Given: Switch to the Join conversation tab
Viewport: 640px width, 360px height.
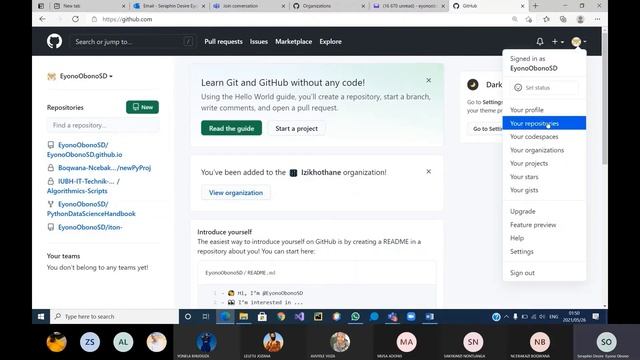Looking at the screenshot, I should click(249, 6).
